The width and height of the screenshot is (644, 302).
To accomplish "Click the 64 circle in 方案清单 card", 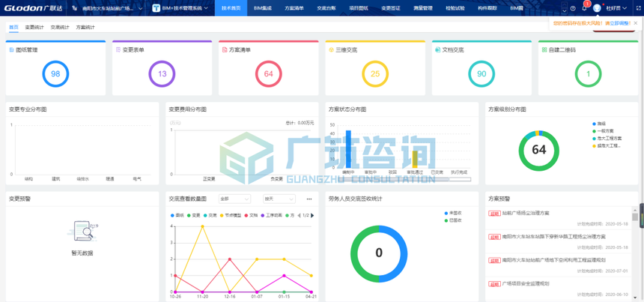I will coord(269,74).
